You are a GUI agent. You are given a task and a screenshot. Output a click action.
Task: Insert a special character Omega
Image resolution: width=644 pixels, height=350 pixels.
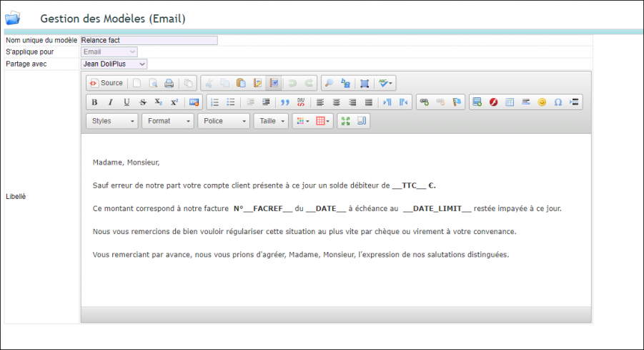point(558,102)
